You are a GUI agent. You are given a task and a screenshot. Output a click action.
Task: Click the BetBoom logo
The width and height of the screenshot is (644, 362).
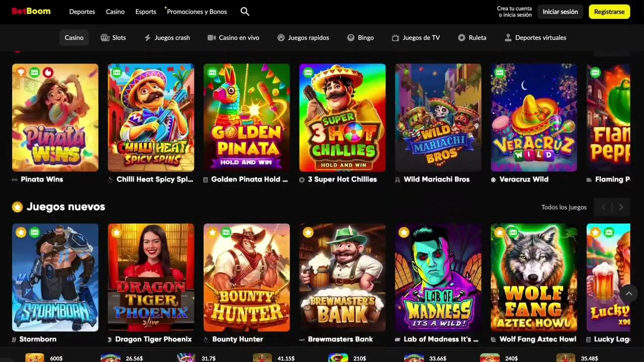31,11
